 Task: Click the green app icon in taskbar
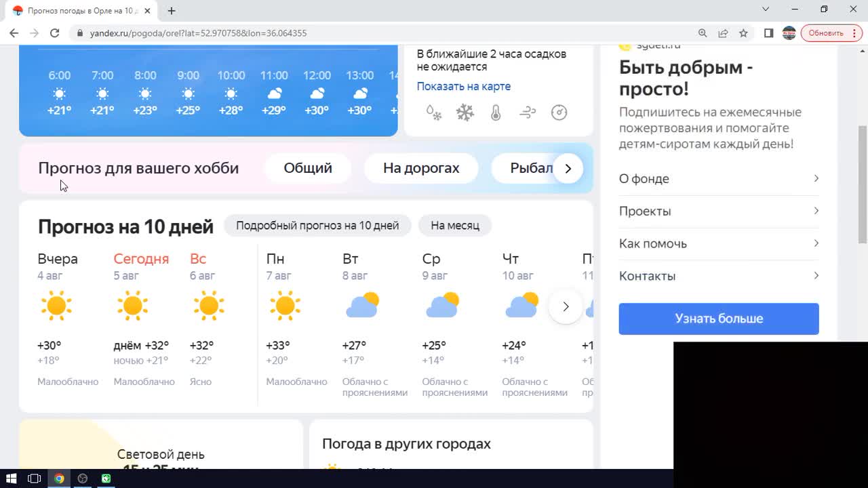point(106,479)
